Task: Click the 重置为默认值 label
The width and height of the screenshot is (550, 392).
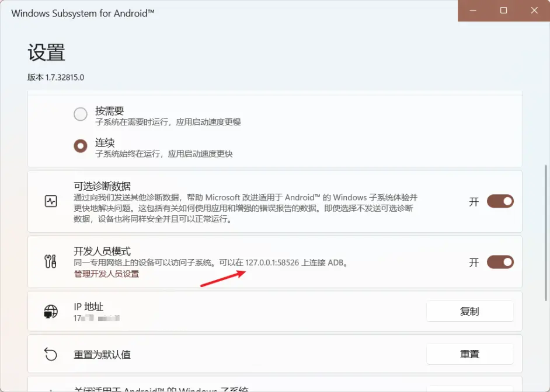Action: pyautogui.click(x=102, y=355)
